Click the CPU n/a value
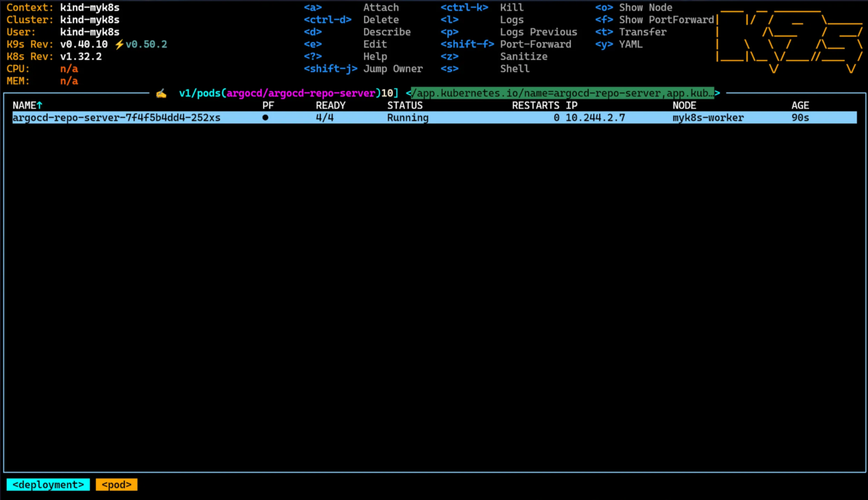The image size is (868, 500). 69,69
